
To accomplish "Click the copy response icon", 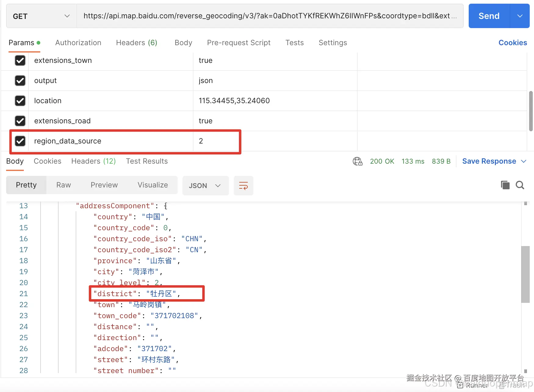I will [x=505, y=185].
